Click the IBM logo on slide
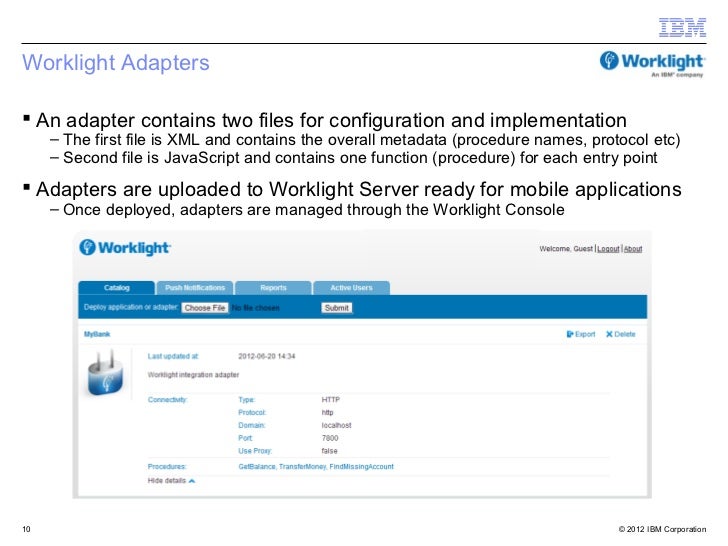Image resolution: width=728 pixels, height=546 pixels. (682, 27)
